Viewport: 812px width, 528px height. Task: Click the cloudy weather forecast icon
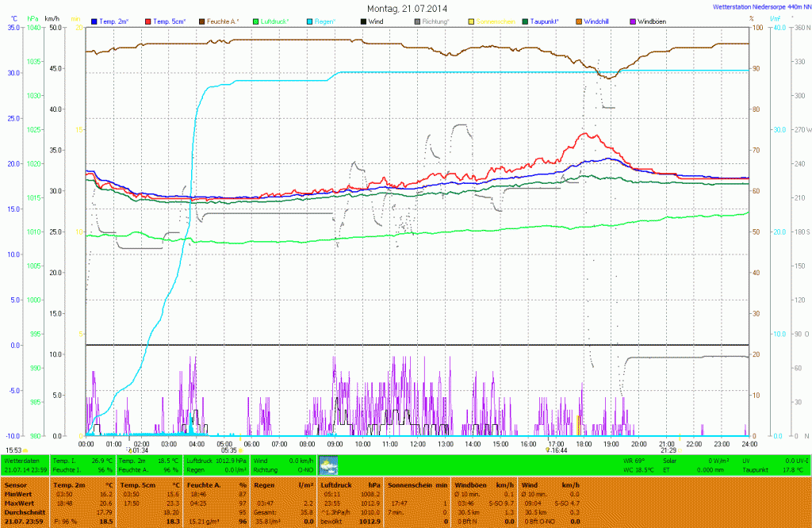click(327, 465)
